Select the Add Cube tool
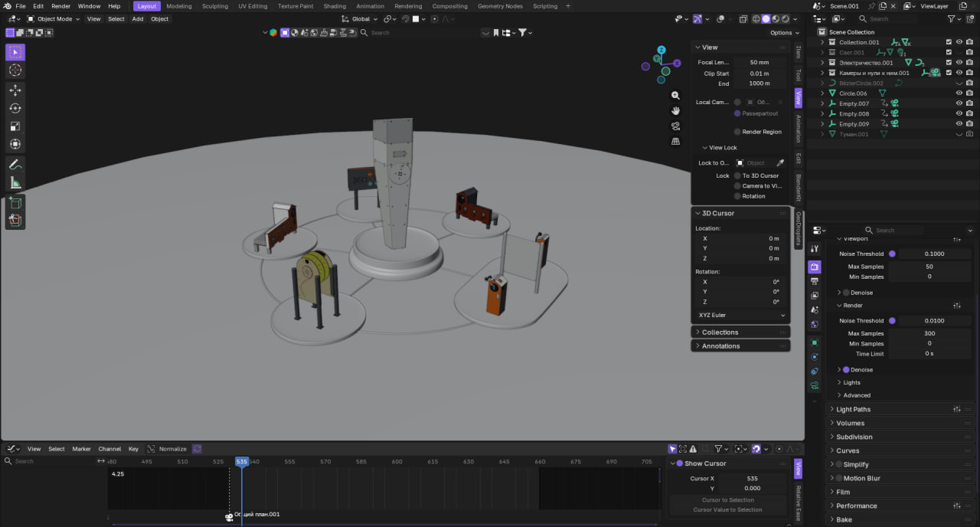980x527 pixels. tap(15, 203)
